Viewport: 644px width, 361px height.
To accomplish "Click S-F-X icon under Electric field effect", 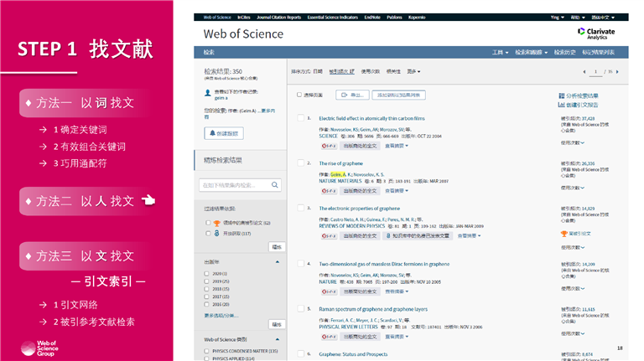I will pos(329,146).
